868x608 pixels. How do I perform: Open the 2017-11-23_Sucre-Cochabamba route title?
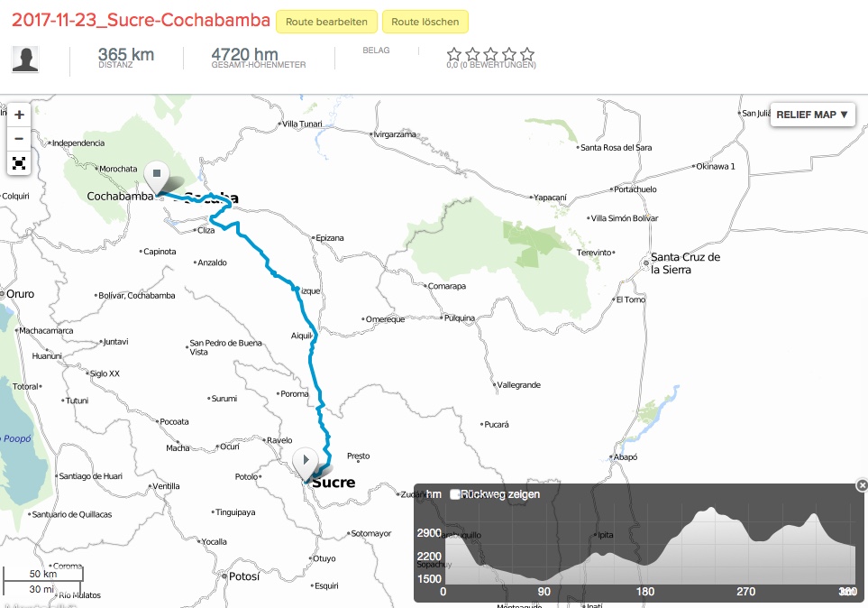pyautogui.click(x=141, y=21)
